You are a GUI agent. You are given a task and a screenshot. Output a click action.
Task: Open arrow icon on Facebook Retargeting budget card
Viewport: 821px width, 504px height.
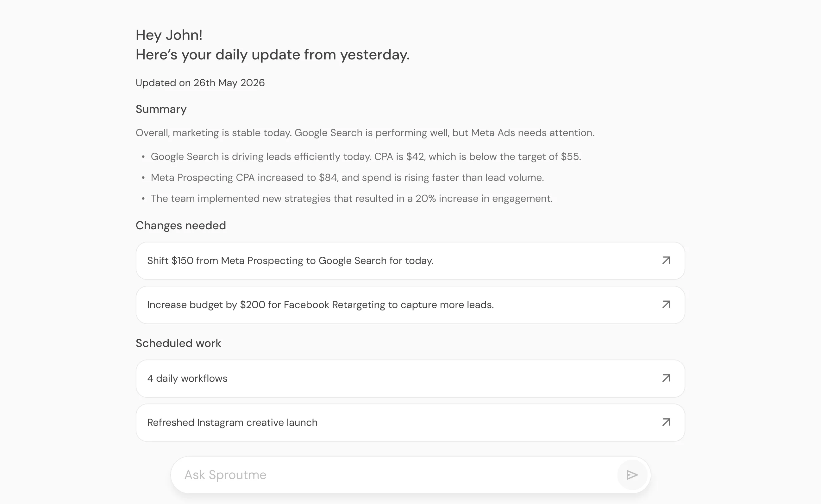click(666, 304)
